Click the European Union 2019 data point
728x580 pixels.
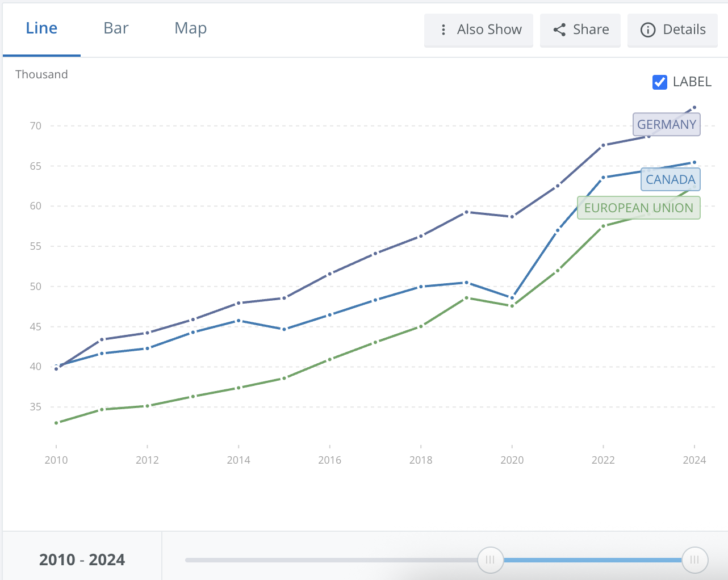click(x=467, y=298)
